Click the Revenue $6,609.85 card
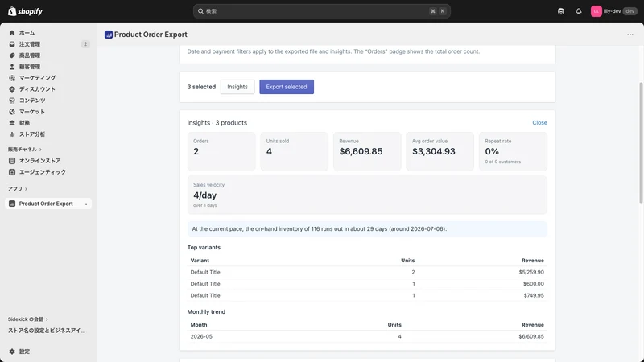 [x=367, y=151]
